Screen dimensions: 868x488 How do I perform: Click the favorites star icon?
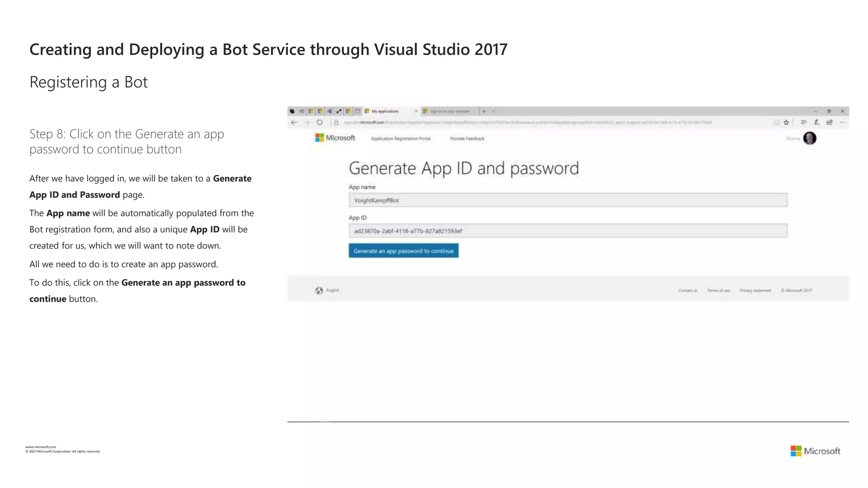click(x=786, y=122)
